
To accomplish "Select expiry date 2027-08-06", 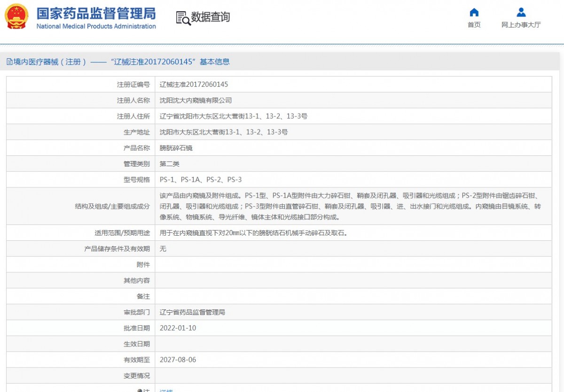I will (x=178, y=360).
